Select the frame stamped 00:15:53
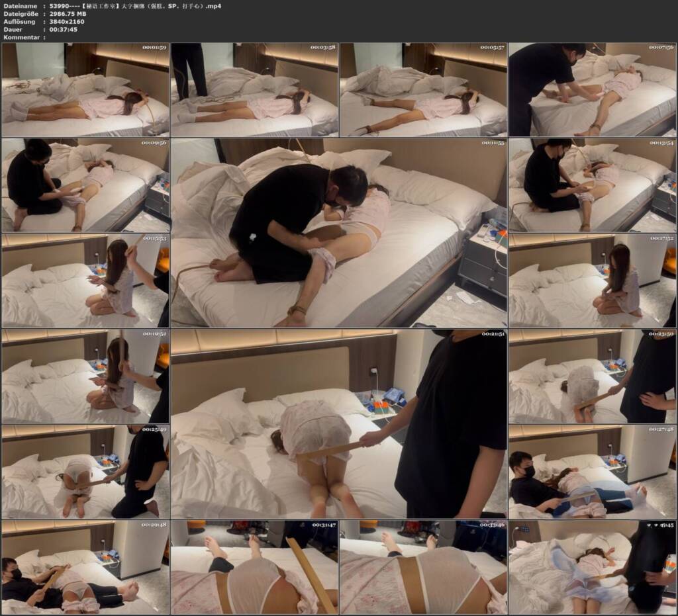 pyautogui.click(x=85, y=281)
